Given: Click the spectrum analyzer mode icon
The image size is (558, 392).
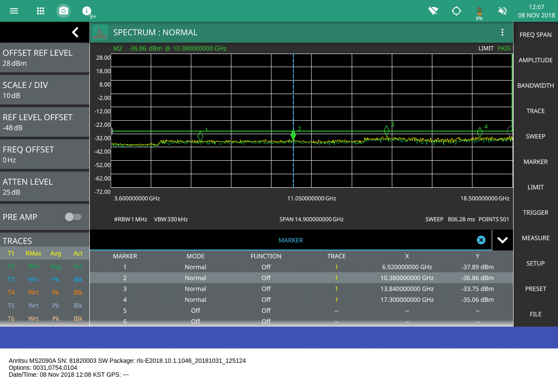Looking at the screenshot, I should tap(100, 32).
